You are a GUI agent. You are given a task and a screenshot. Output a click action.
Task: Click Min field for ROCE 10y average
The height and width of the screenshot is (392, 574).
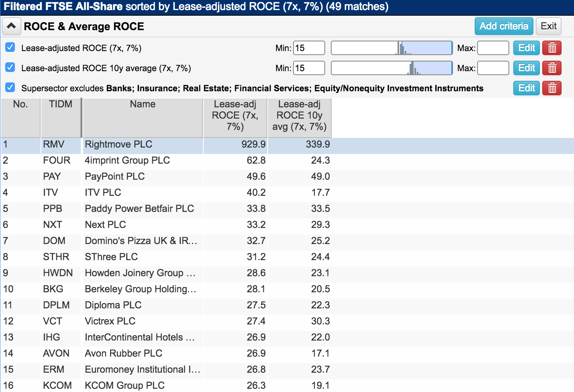click(309, 68)
